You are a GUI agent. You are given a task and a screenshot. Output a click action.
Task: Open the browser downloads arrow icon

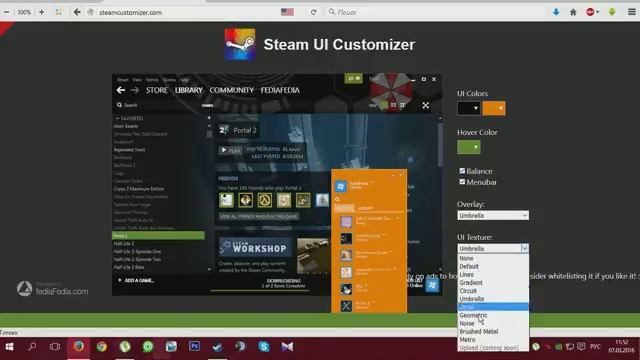coord(556,12)
